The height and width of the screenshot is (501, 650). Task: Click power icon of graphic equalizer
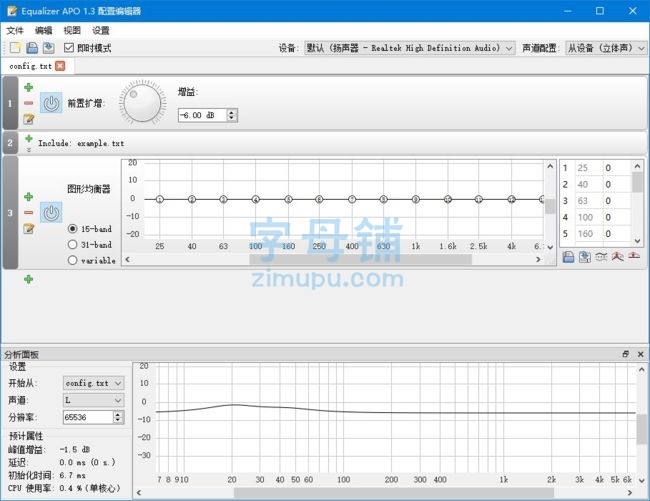[x=51, y=212]
